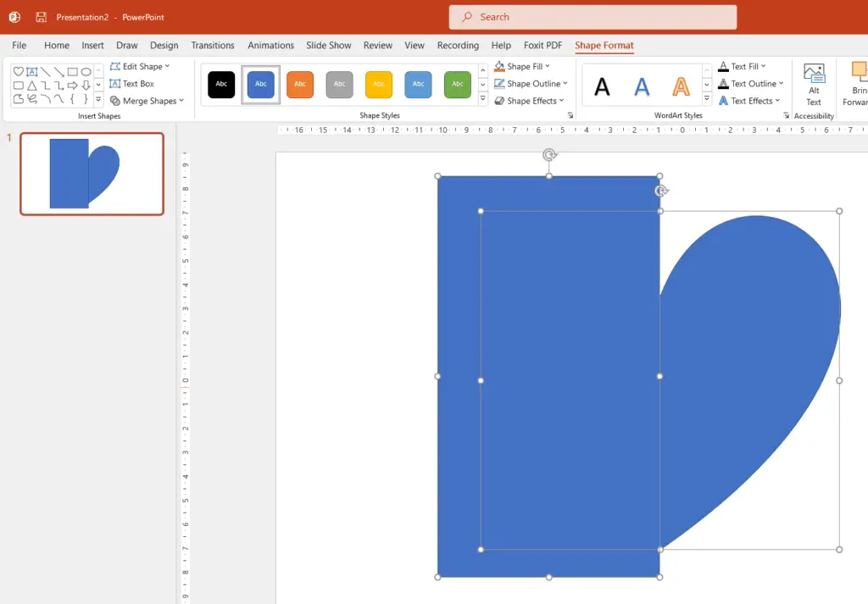Expand the Shape Styles gallery launcher
The width and height of the screenshot is (868, 604).
pos(570,115)
